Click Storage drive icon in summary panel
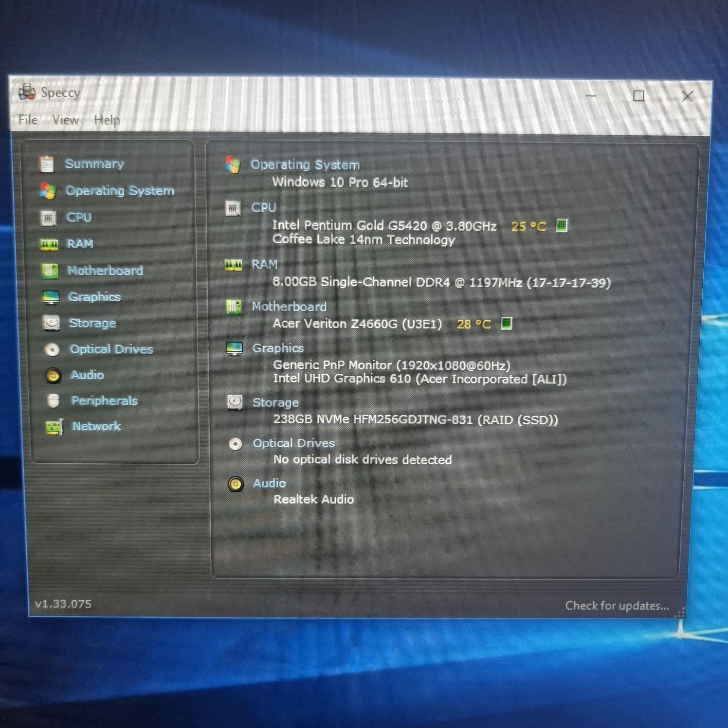The height and width of the screenshot is (728, 728). pyautogui.click(x=235, y=402)
